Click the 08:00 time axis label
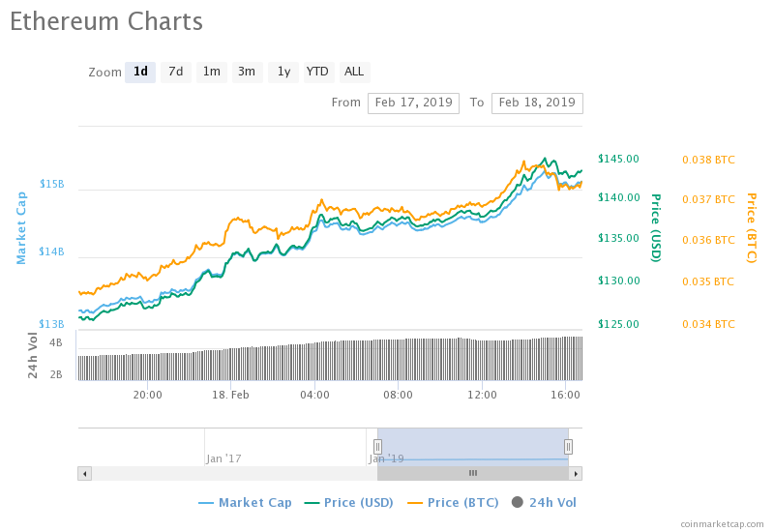 click(x=398, y=395)
